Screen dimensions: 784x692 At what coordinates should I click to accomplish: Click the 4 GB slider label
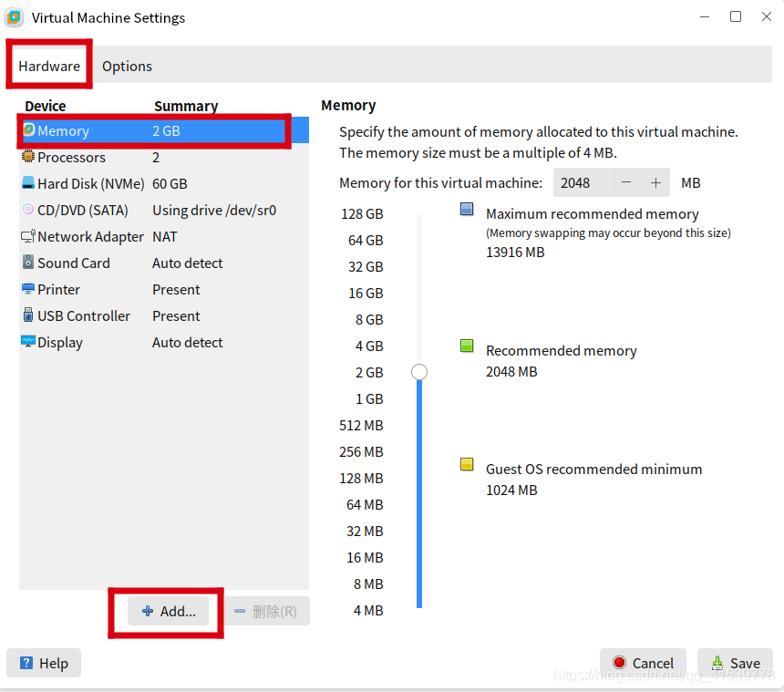[x=369, y=346]
